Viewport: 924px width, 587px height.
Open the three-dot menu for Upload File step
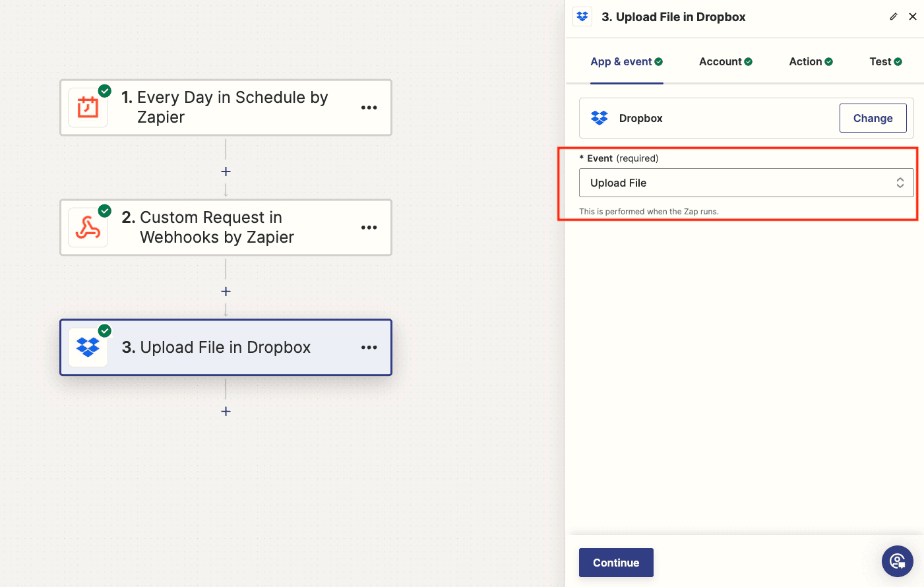[x=369, y=348]
